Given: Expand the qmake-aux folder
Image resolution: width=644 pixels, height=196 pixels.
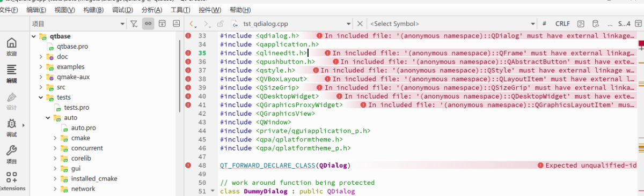Looking at the screenshot, I should [x=41, y=77].
